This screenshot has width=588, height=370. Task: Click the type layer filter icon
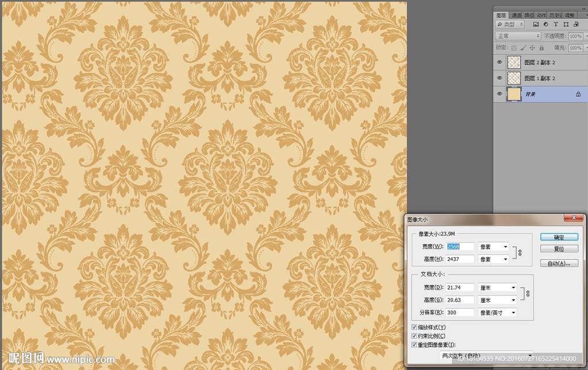(x=556, y=24)
